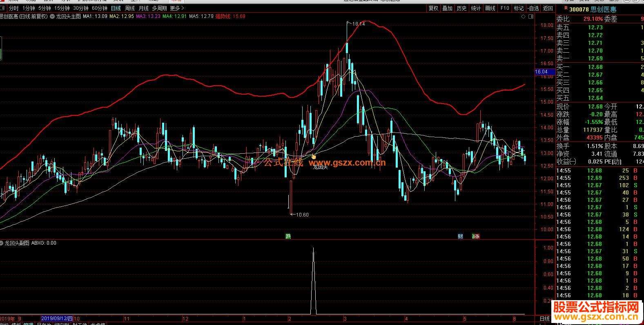This screenshot has height=325, width=644.
Task: Click the 总量 117937 volume value
Action: point(593,130)
